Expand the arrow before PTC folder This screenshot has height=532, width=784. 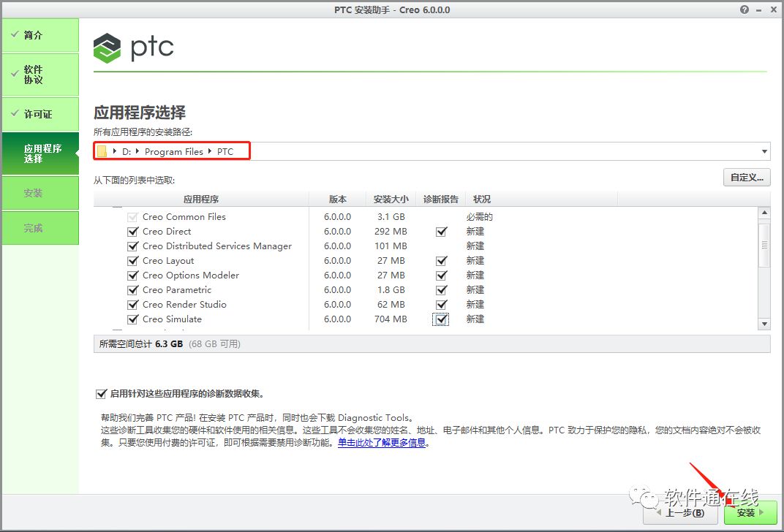[210, 151]
